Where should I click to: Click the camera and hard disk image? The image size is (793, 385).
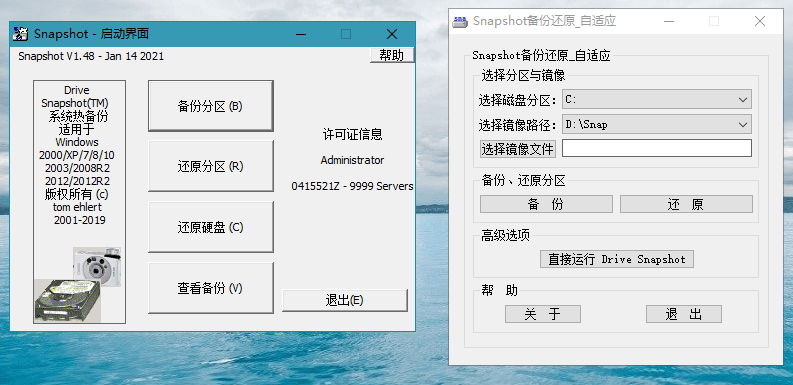(77, 284)
